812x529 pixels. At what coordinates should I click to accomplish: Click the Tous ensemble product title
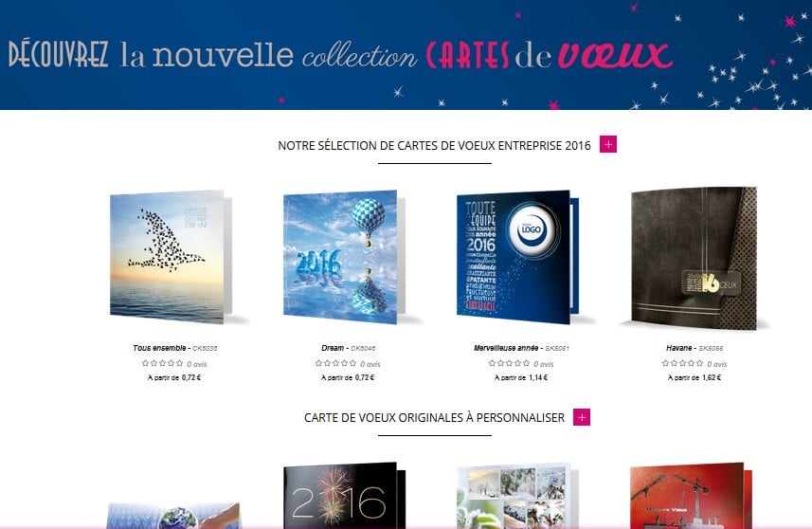coord(159,348)
